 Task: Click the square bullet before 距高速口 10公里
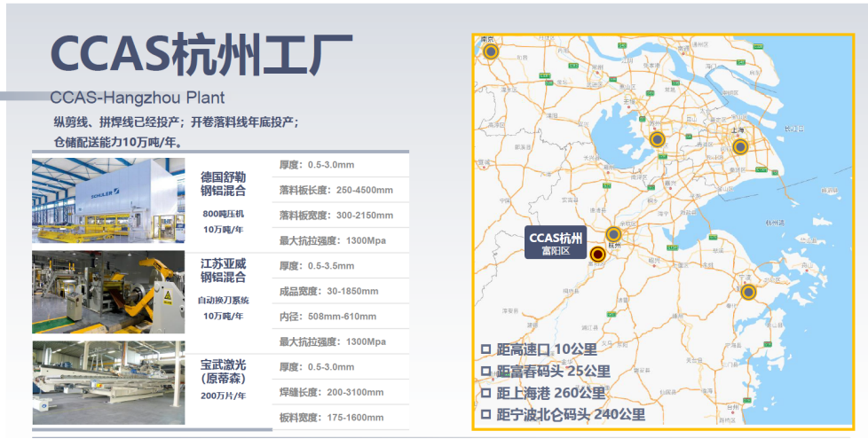click(x=486, y=349)
